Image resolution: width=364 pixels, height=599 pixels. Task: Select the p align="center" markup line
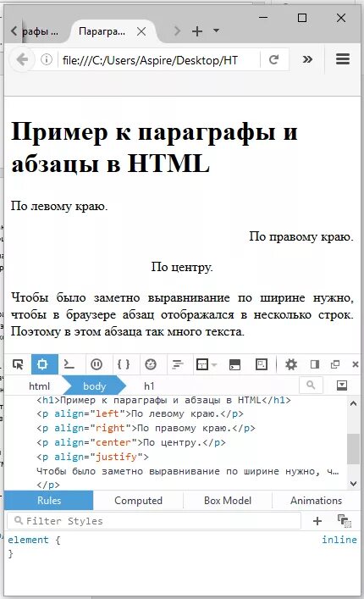click(131, 443)
